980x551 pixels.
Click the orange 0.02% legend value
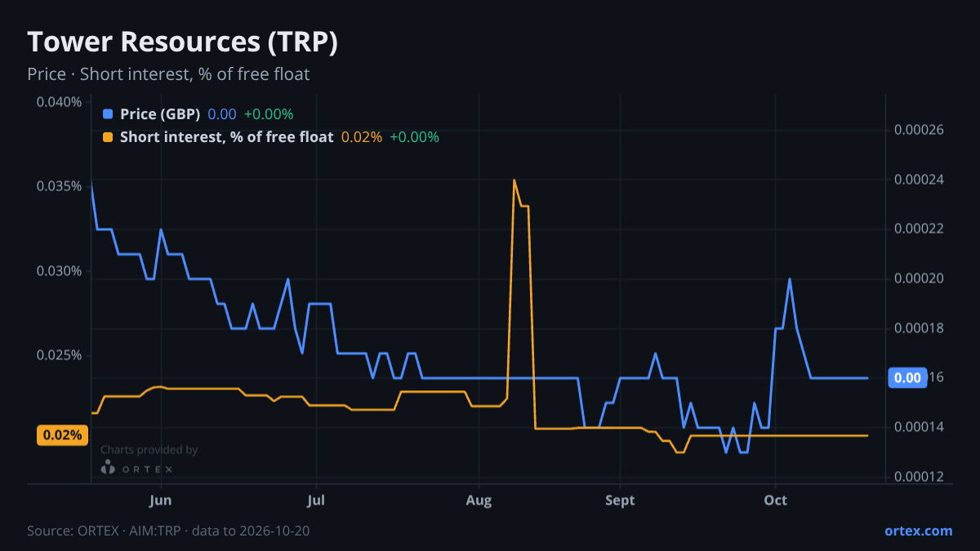coord(362,137)
